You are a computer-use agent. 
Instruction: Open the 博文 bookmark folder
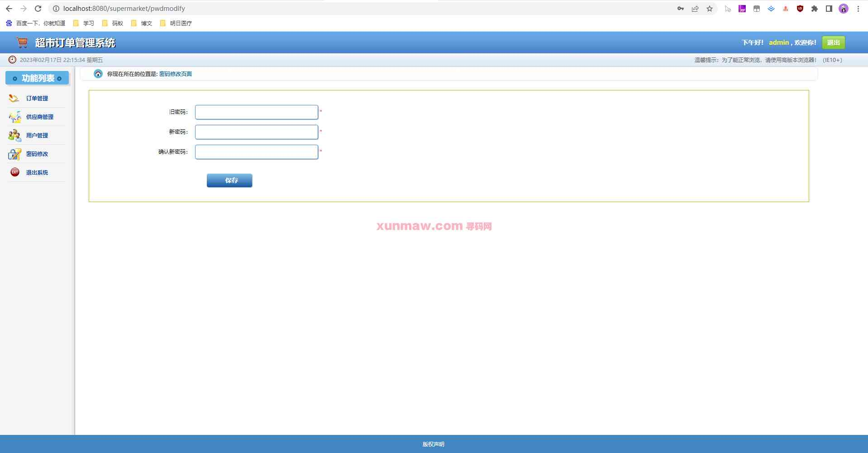[x=142, y=23]
